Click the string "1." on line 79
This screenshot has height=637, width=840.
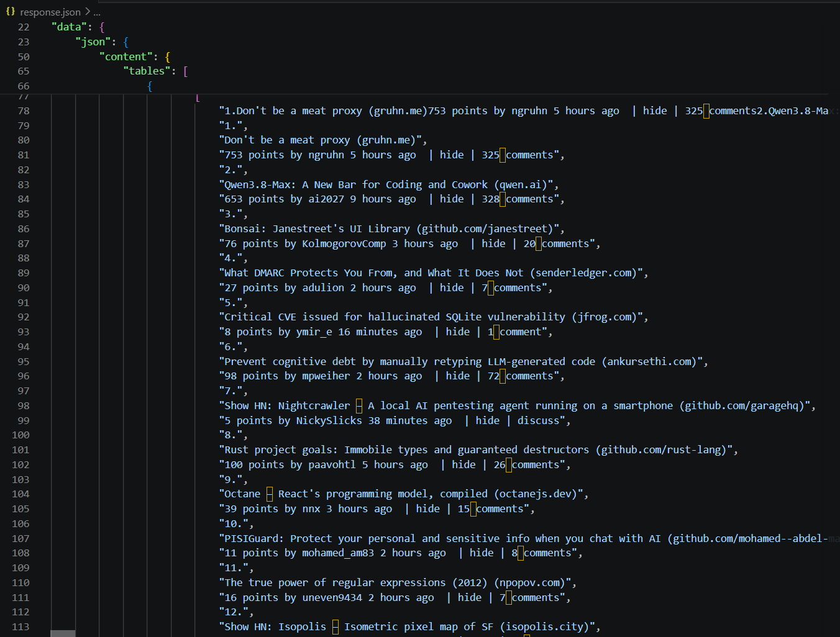234,126
